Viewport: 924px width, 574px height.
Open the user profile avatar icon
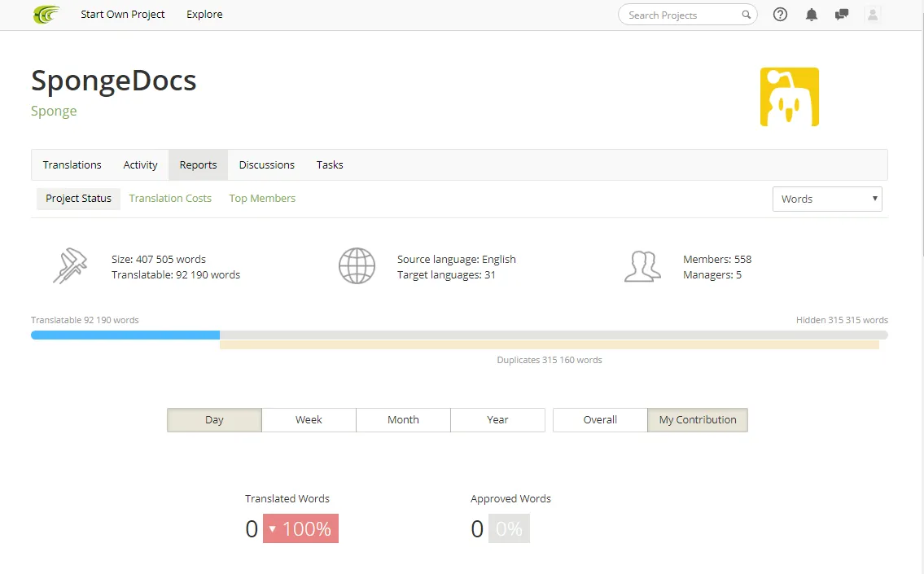pyautogui.click(x=873, y=15)
